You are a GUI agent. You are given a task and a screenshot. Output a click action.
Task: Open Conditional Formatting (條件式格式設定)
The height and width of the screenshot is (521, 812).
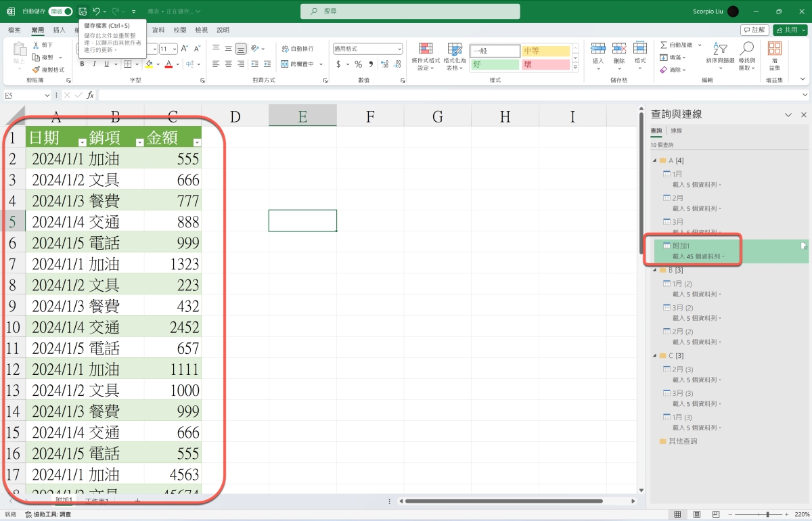(x=426, y=55)
